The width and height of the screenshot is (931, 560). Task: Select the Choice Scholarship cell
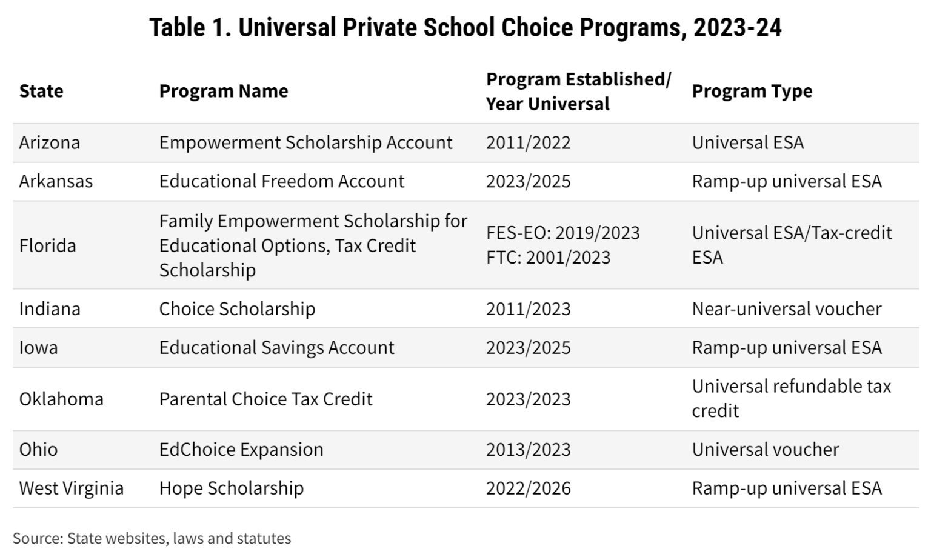[237, 308]
